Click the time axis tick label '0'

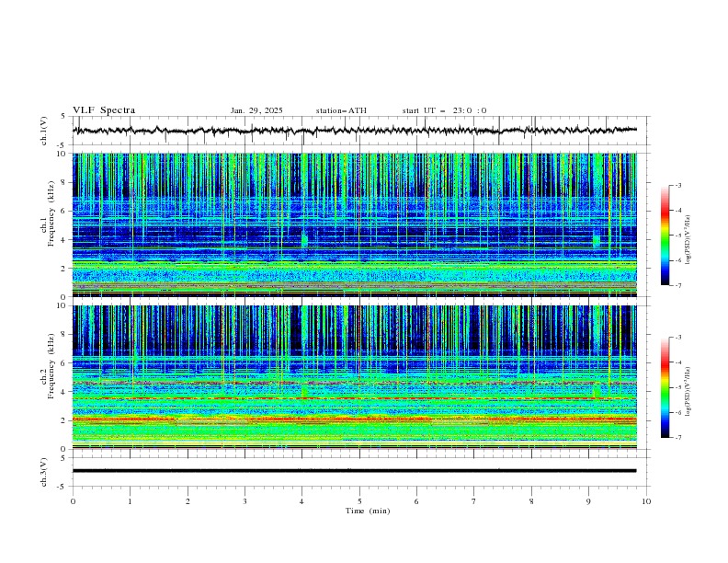(x=73, y=501)
